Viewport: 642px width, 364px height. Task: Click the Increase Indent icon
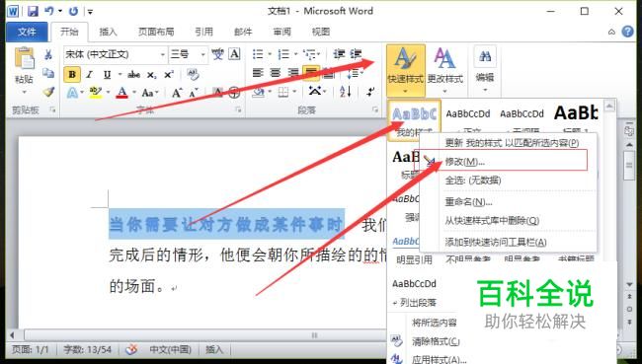tap(356, 54)
